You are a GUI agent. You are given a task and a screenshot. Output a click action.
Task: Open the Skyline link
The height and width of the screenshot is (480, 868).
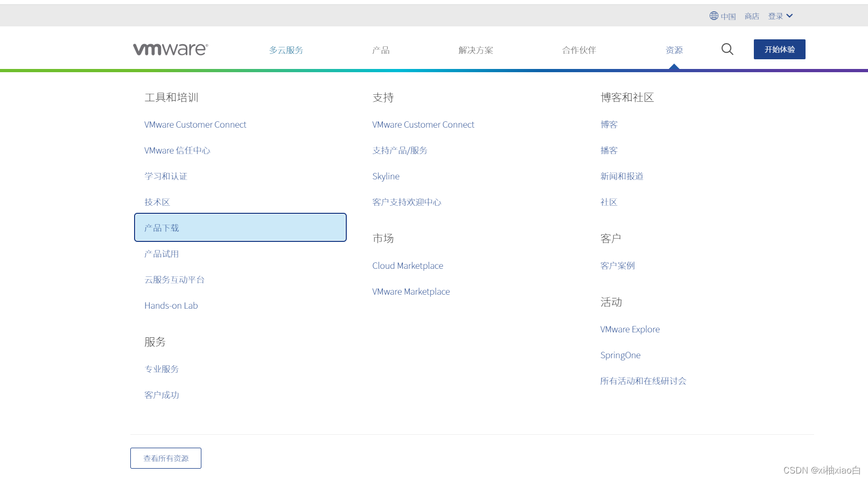[386, 176]
